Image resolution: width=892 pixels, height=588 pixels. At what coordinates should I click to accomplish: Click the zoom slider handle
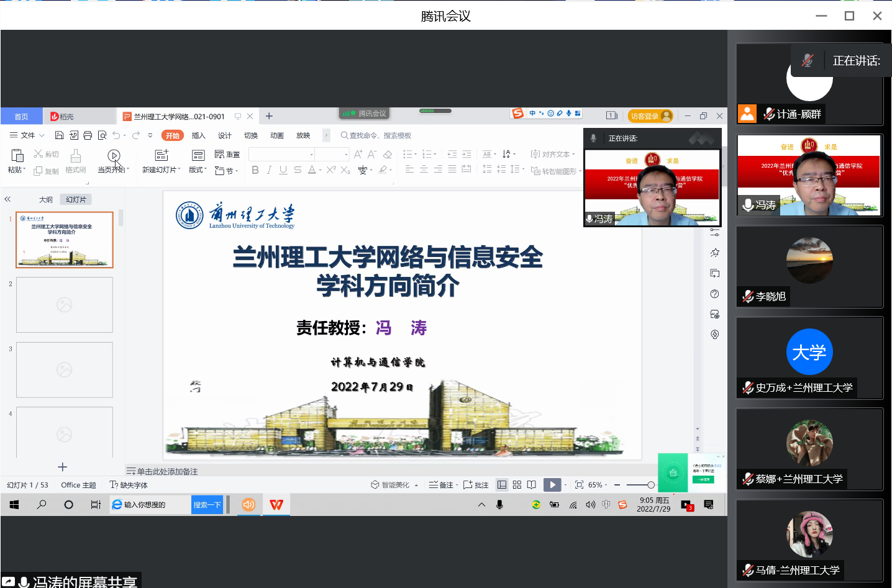pos(650,485)
